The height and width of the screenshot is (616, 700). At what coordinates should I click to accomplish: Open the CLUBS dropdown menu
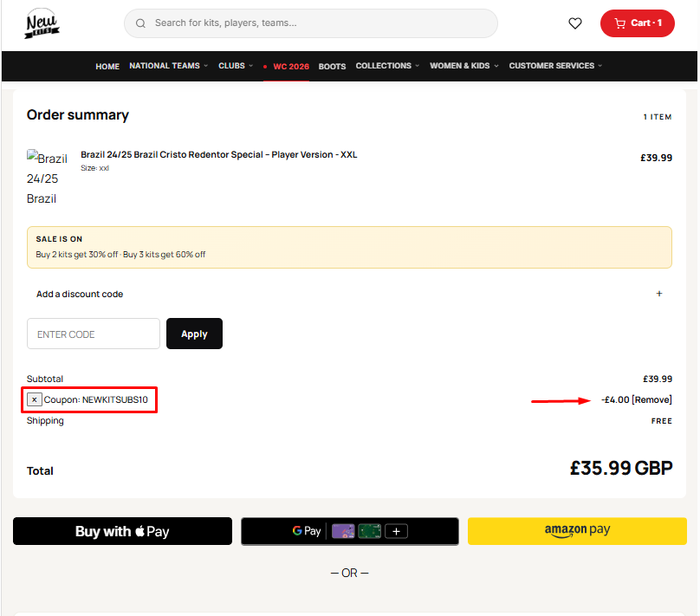(x=236, y=66)
